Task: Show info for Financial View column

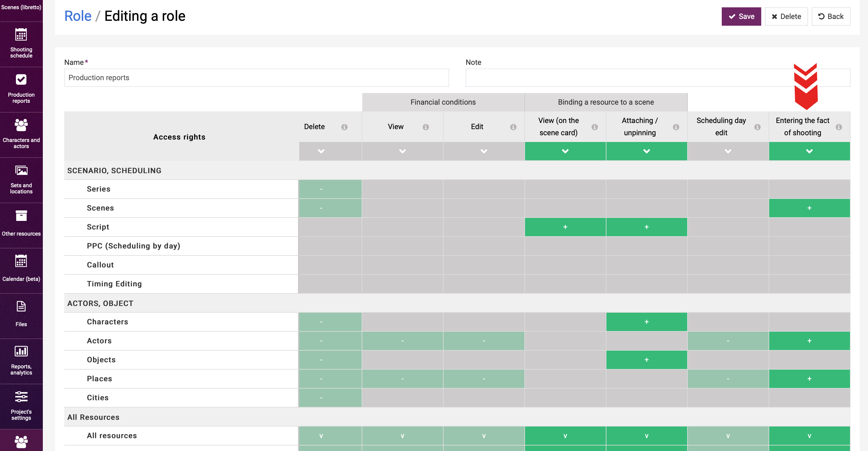Action: (x=426, y=127)
